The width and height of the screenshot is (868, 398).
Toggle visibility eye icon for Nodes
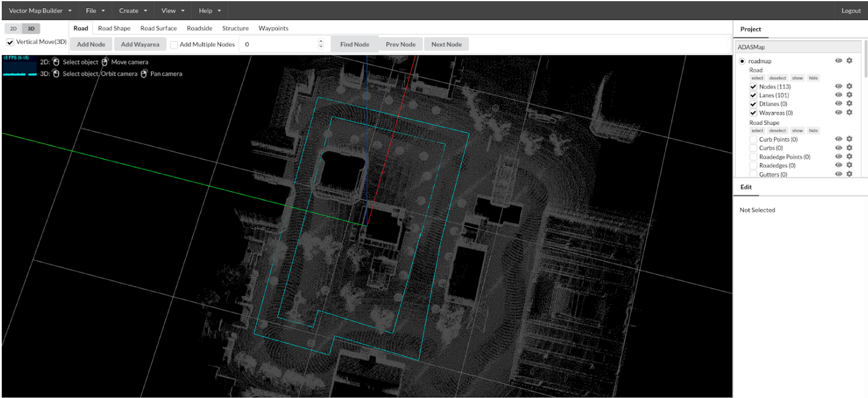tap(839, 86)
